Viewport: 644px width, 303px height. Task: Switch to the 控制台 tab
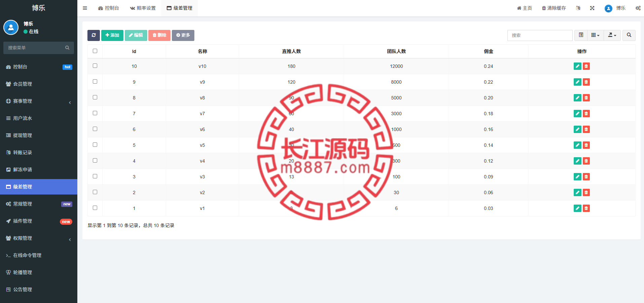click(x=108, y=8)
